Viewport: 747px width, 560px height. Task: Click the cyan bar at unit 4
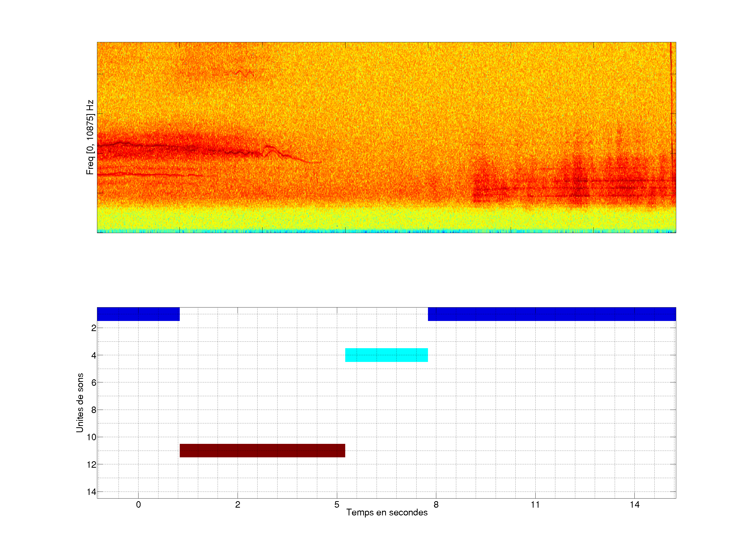(386, 355)
